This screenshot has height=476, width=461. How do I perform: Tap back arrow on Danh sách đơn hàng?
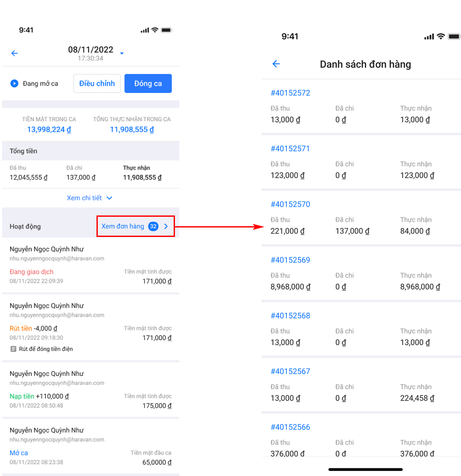pyautogui.click(x=276, y=64)
